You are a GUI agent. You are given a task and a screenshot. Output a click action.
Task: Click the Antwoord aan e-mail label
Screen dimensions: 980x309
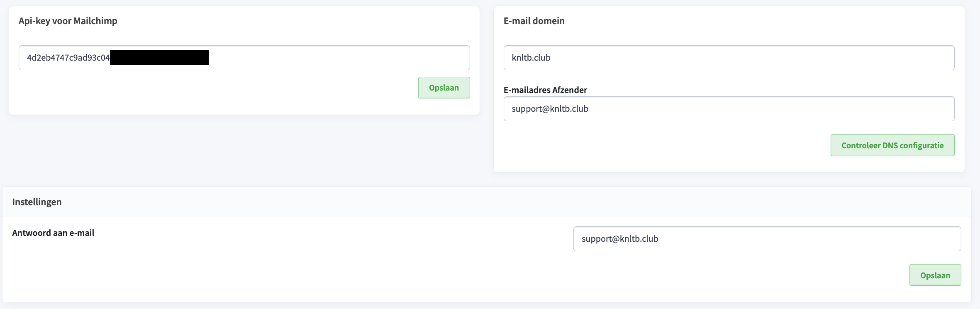pyautogui.click(x=53, y=233)
